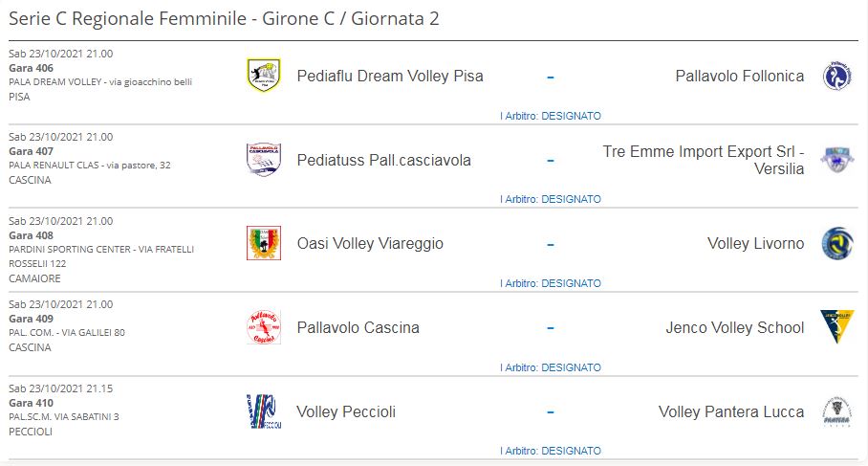Click the Arbitro DESIGNATO link for Gara 408
Viewport: 868px width, 466px height.
(x=551, y=283)
